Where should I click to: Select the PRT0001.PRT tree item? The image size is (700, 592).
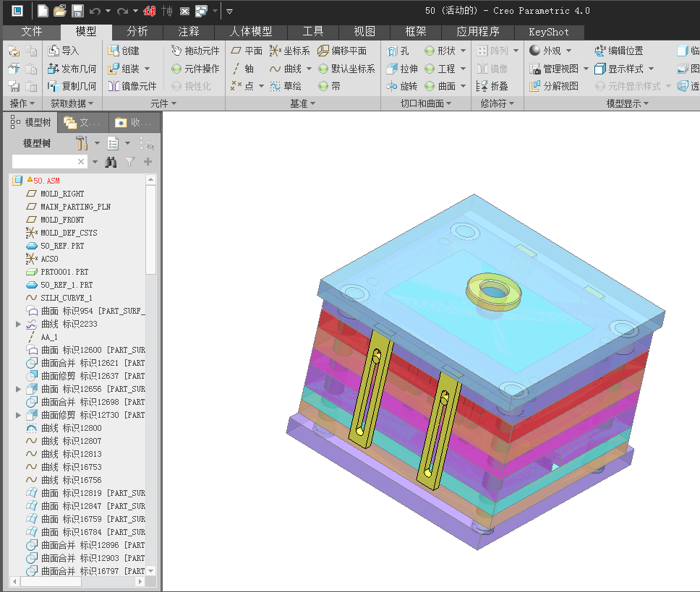64,272
